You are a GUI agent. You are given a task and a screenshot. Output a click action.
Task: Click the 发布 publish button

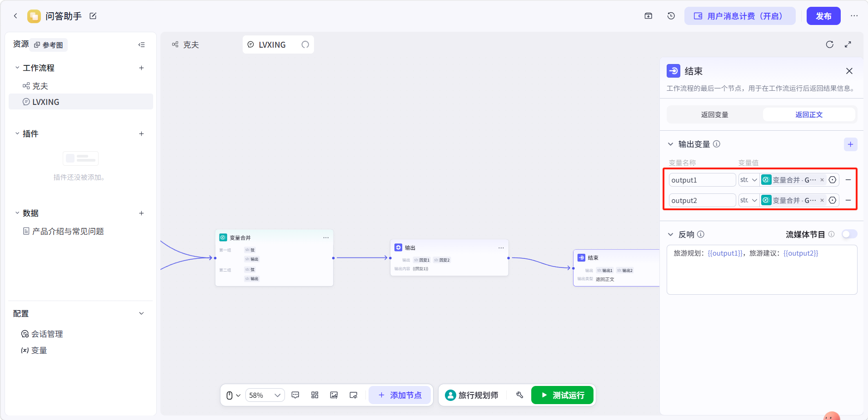(x=823, y=16)
